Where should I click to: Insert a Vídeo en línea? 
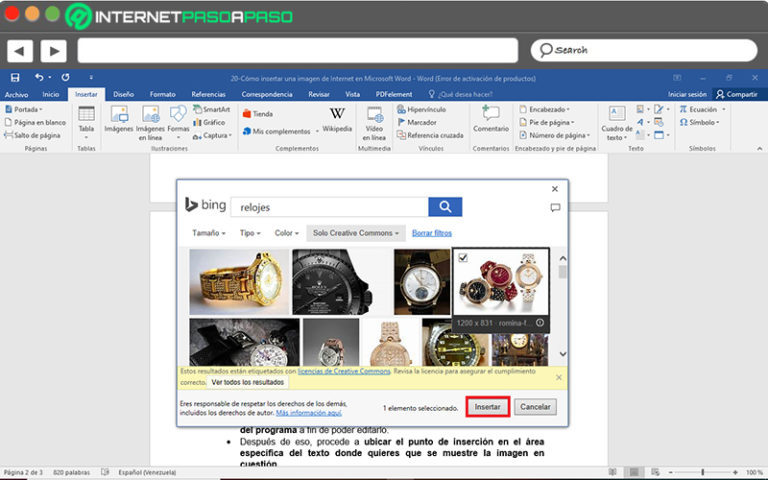coord(375,123)
